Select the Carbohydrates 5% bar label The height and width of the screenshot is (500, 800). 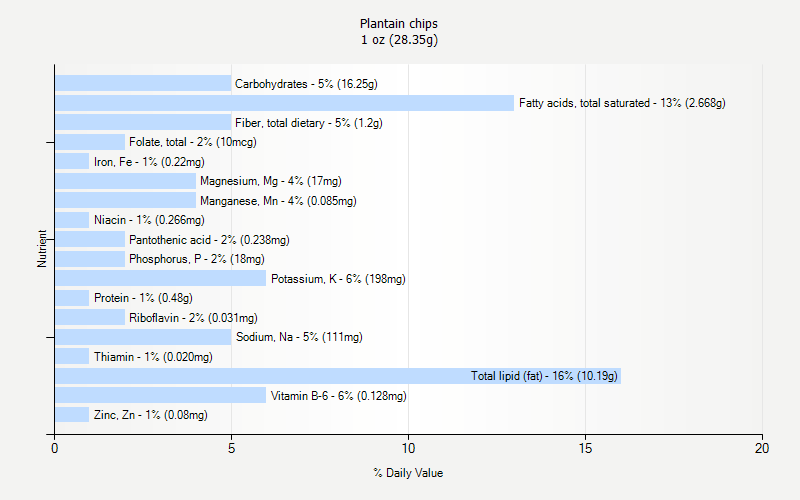pos(306,84)
